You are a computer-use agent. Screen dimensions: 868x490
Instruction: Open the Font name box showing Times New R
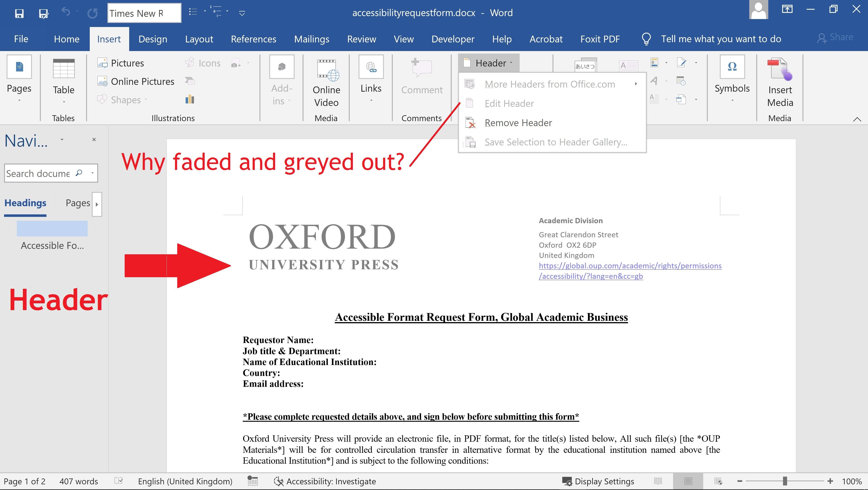pos(144,13)
